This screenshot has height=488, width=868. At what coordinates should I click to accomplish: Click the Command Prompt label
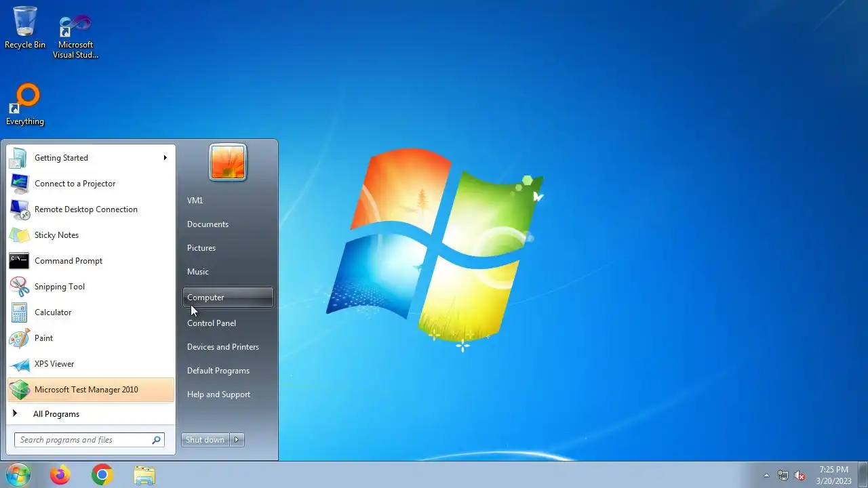tap(68, 261)
